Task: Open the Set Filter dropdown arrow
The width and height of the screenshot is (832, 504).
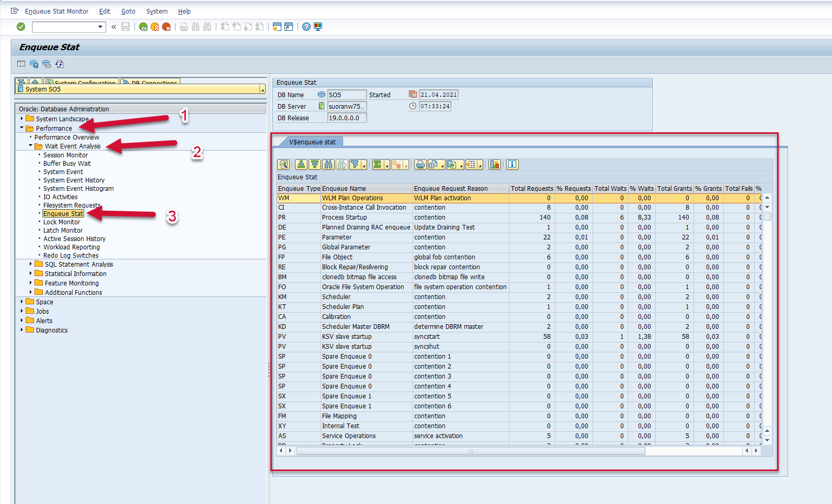Action: pyautogui.click(x=363, y=166)
